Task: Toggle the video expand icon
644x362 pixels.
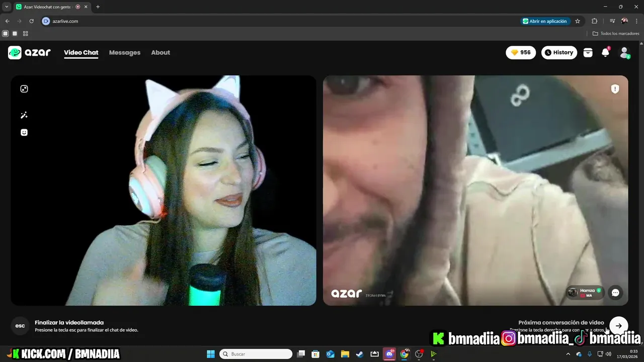Action: [x=24, y=89]
